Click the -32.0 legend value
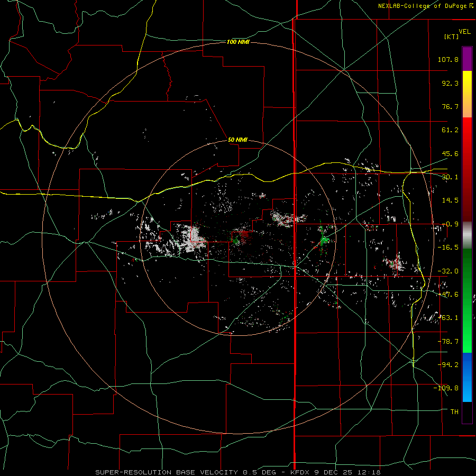 click(x=448, y=271)
